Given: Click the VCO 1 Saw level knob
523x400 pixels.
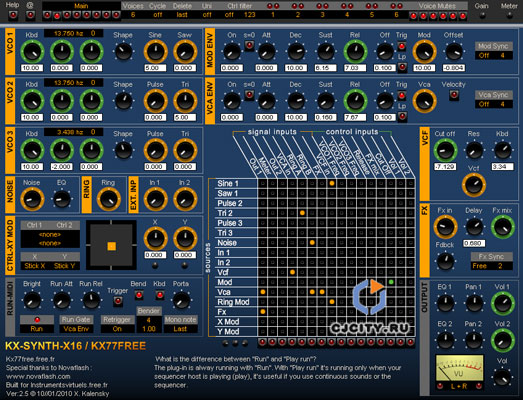Looking at the screenshot, I should [x=185, y=52].
